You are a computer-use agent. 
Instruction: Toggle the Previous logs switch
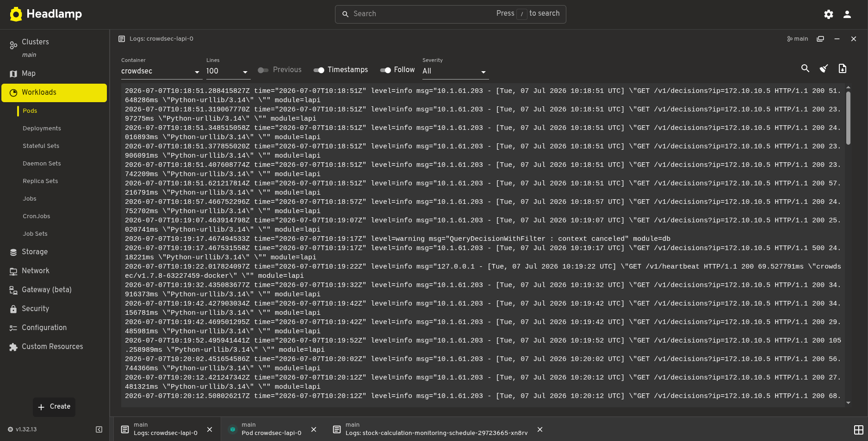click(263, 70)
